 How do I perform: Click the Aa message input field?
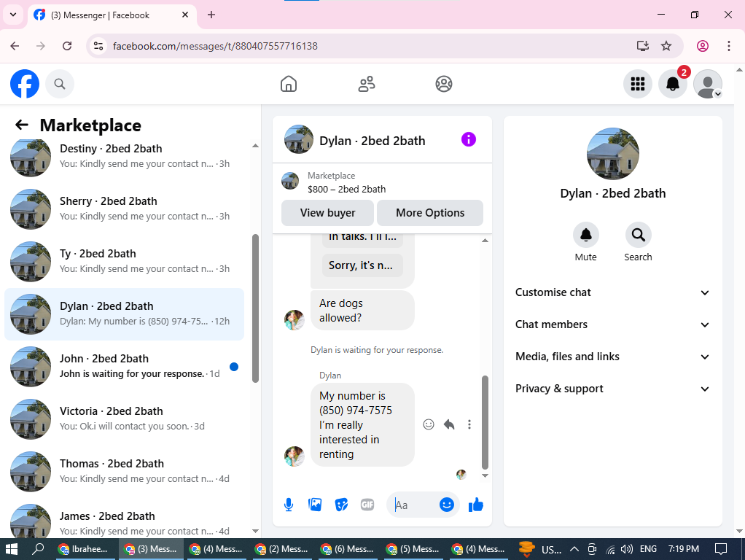413,505
